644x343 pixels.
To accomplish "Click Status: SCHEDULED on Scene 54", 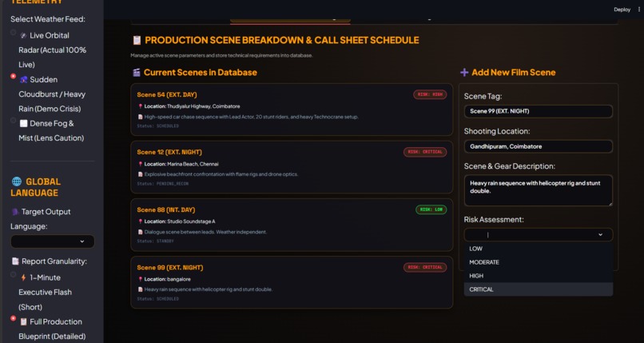I will click(157, 126).
